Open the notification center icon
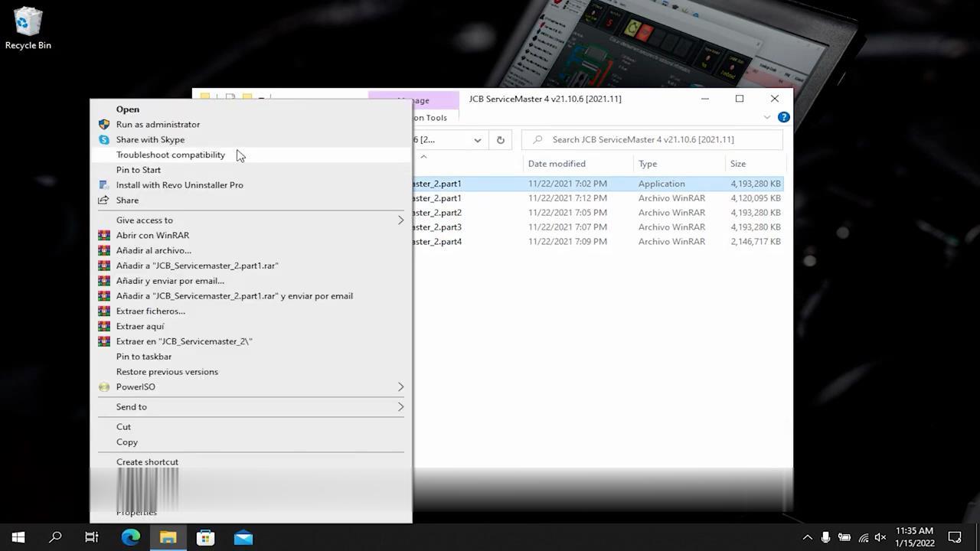Image resolution: width=980 pixels, height=551 pixels. (955, 537)
